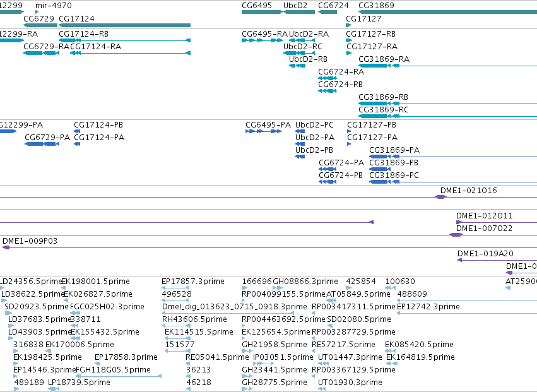Select EST UT01930.3prime label
The height and width of the screenshot is (392, 537).
point(350,383)
